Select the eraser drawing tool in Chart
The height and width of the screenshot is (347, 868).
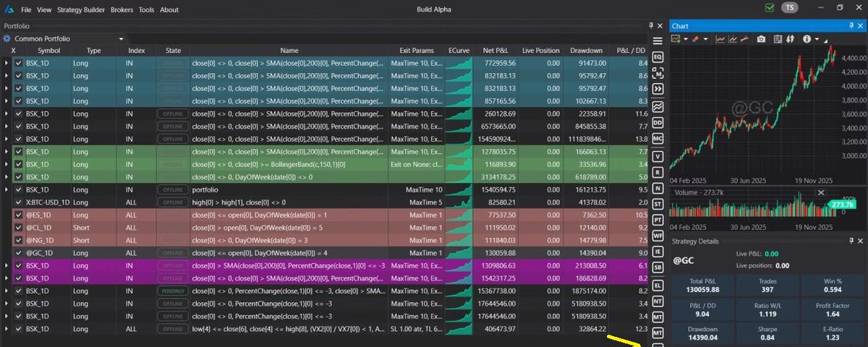point(694,38)
